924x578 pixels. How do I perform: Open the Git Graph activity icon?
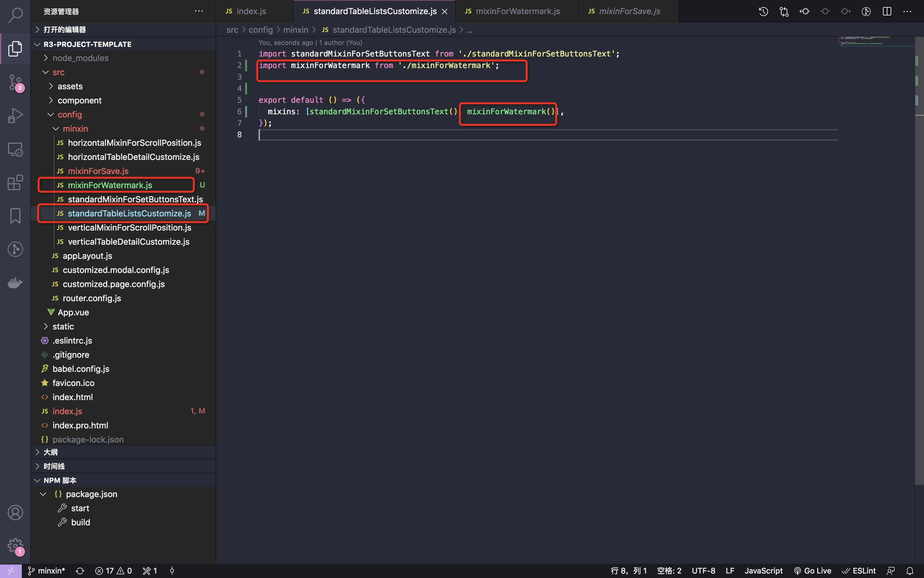(15, 249)
